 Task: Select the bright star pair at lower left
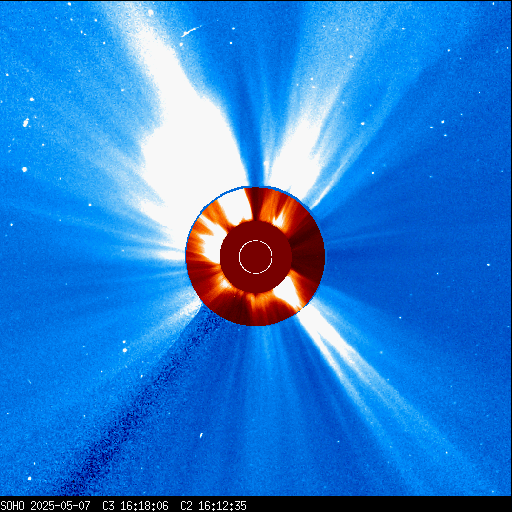point(125,347)
